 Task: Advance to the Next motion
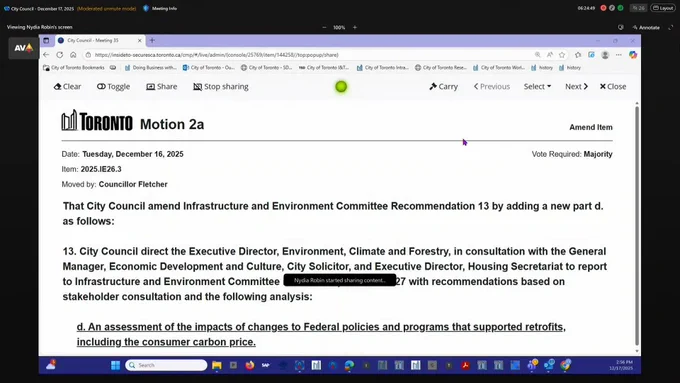click(x=576, y=86)
